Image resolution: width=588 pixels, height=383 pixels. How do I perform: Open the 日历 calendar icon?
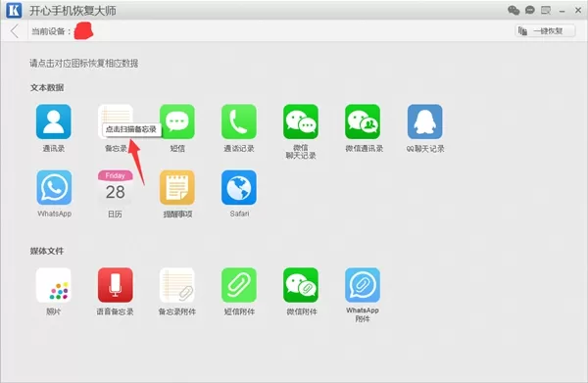116,187
